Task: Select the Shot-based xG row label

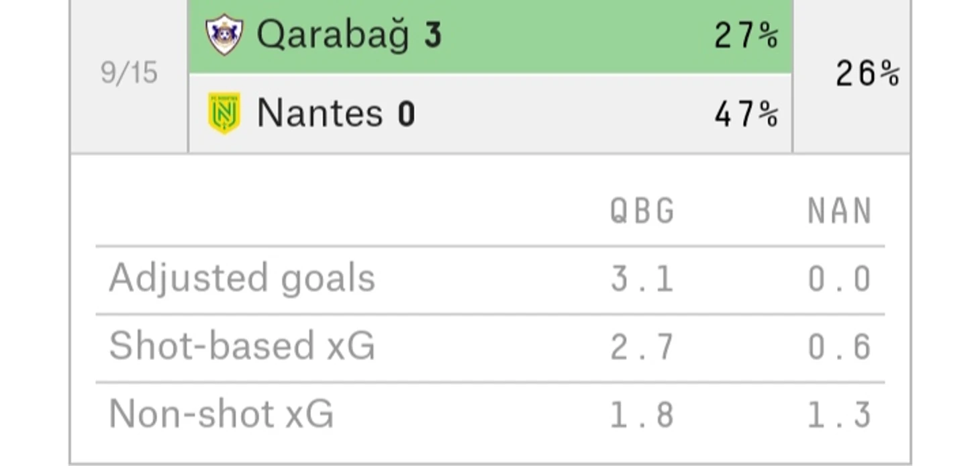Action: 242,346
